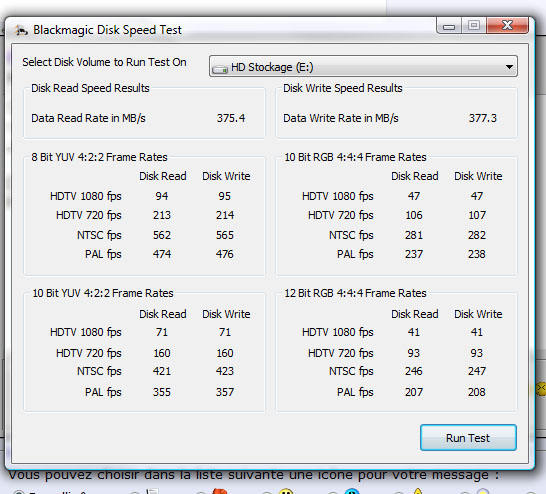The image size is (546, 494).
Task: Click the 246 NTSC read value
Action: pos(414,371)
